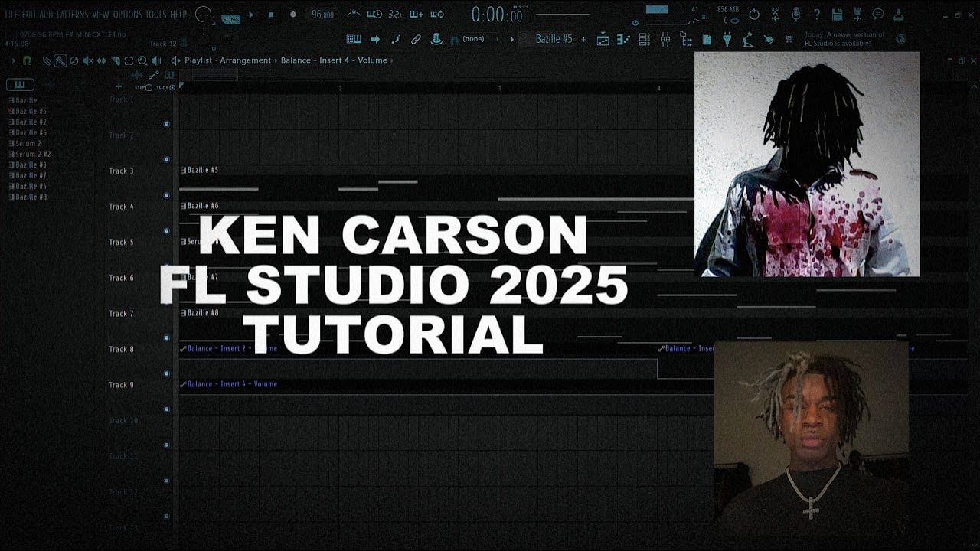The width and height of the screenshot is (980, 551).
Task: Click the tempo field showing 96.000
Action: pos(322,15)
